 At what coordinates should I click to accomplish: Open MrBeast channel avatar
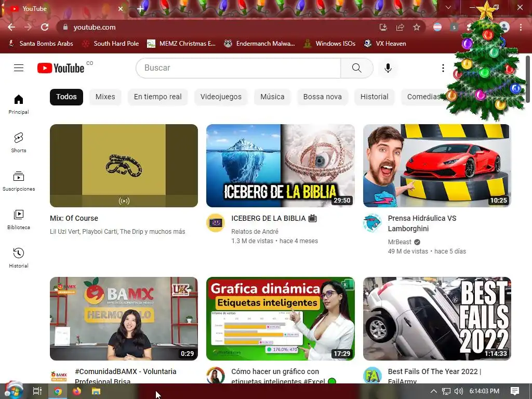[372, 223]
